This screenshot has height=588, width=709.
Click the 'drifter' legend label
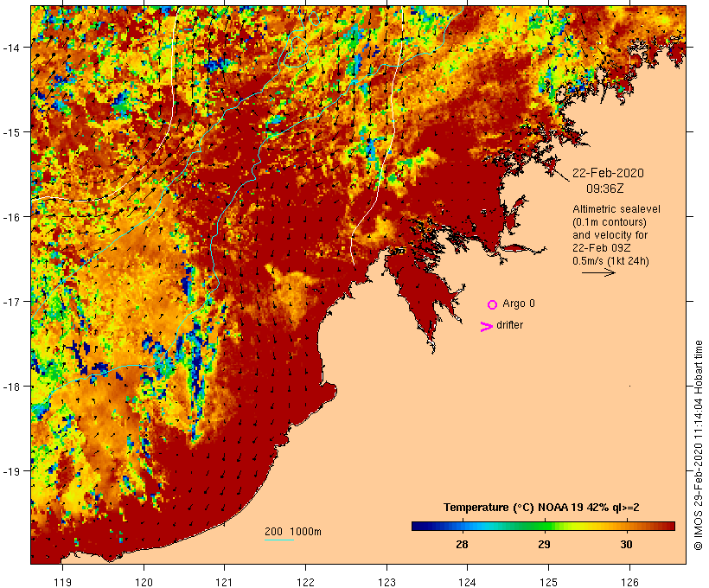pyautogui.click(x=509, y=325)
